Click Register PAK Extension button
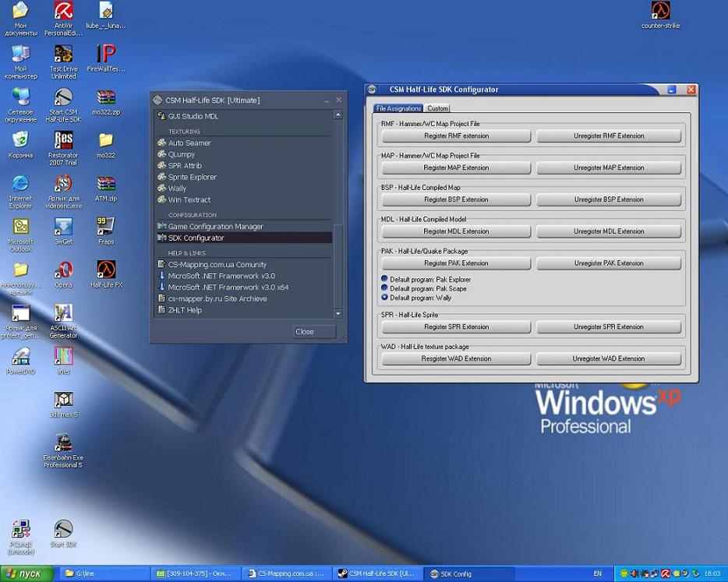This screenshot has width=728, height=582. coord(456,263)
